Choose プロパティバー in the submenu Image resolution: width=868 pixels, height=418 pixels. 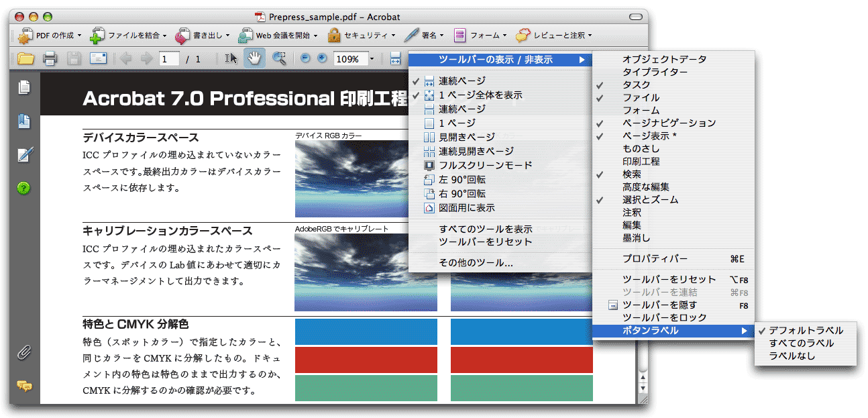click(673, 258)
